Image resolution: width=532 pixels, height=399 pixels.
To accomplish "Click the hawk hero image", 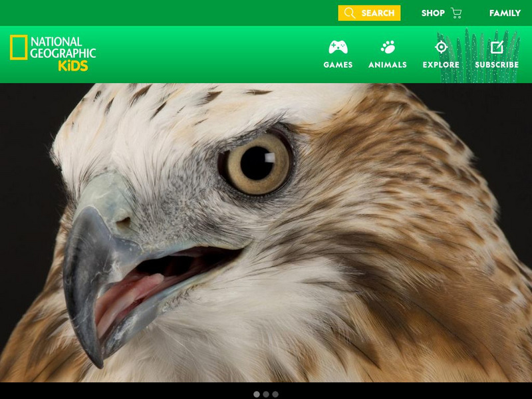I will pos(266,233).
